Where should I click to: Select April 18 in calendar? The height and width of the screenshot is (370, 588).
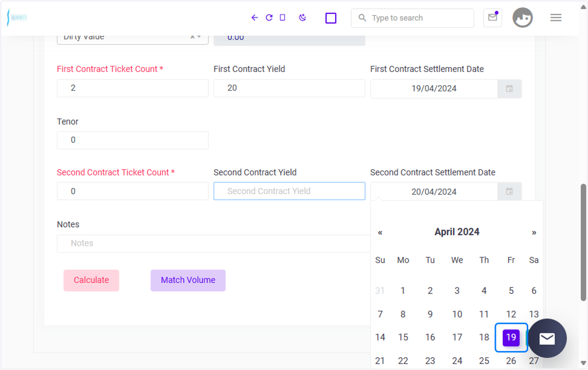(x=484, y=337)
